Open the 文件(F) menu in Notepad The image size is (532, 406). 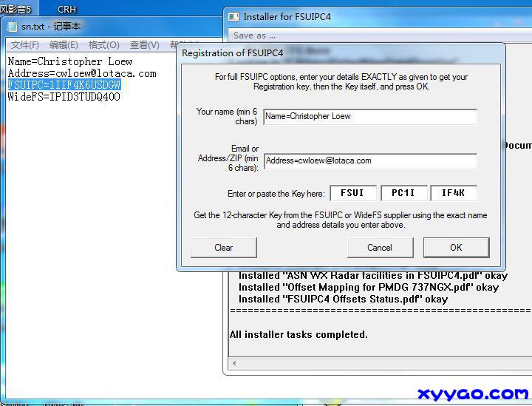tap(24, 45)
